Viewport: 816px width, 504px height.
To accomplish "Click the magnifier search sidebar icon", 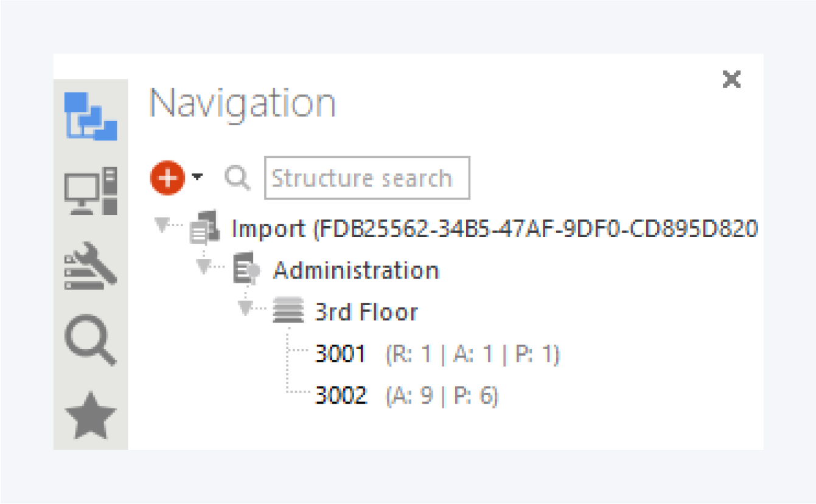I will [91, 340].
